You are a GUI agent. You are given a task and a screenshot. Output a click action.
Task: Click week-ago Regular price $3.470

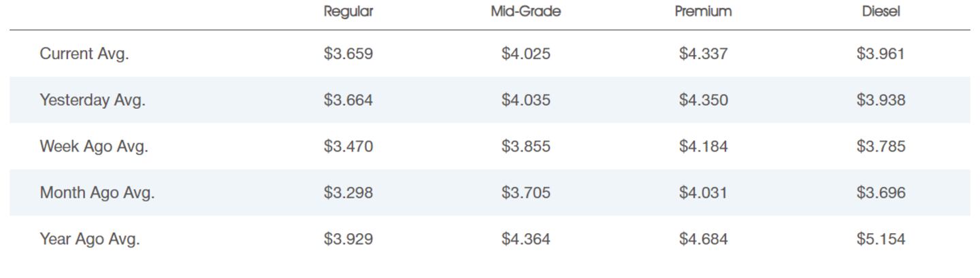(348, 146)
